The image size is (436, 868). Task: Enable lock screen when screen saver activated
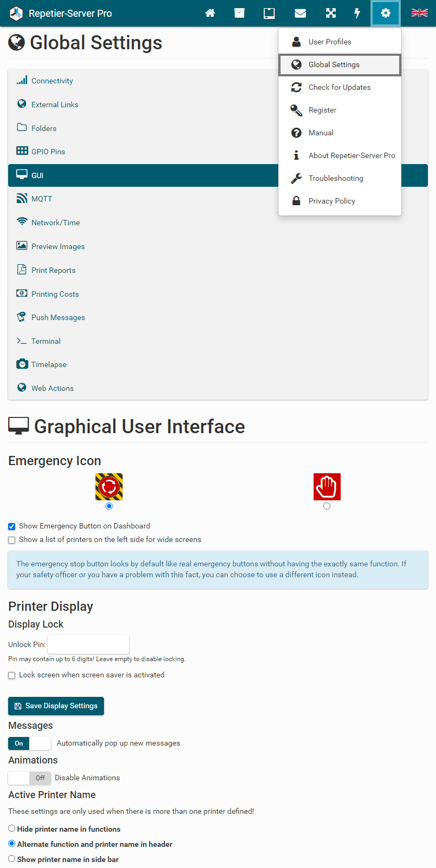pyautogui.click(x=12, y=675)
